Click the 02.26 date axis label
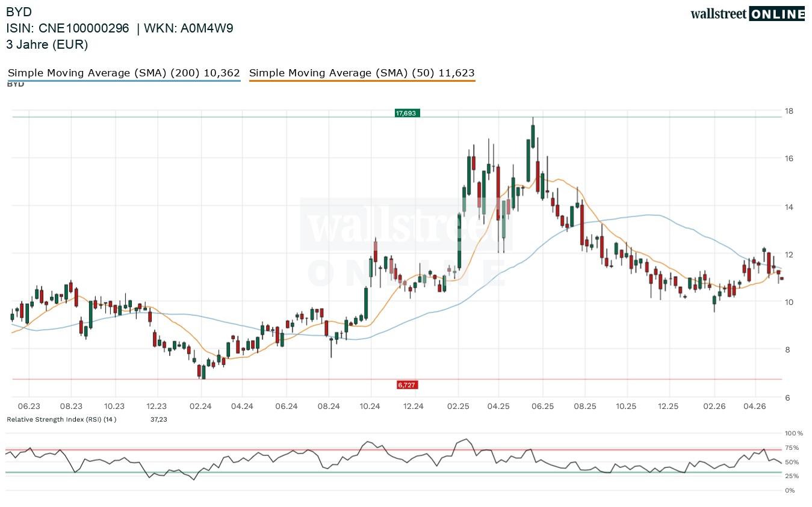Image resolution: width=812 pixels, height=507 pixels. tap(714, 407)
